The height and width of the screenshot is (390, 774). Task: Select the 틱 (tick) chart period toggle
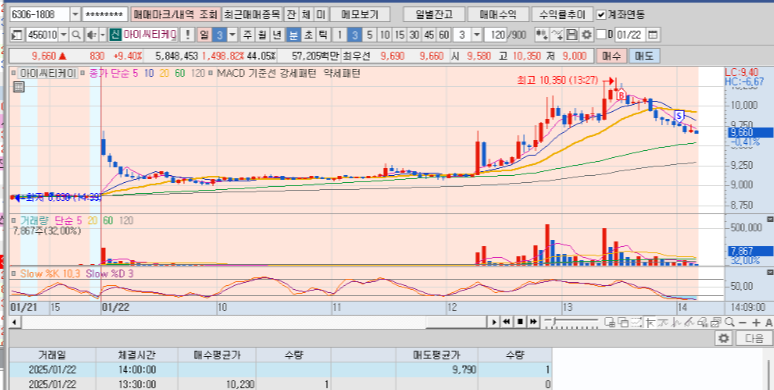323,35
